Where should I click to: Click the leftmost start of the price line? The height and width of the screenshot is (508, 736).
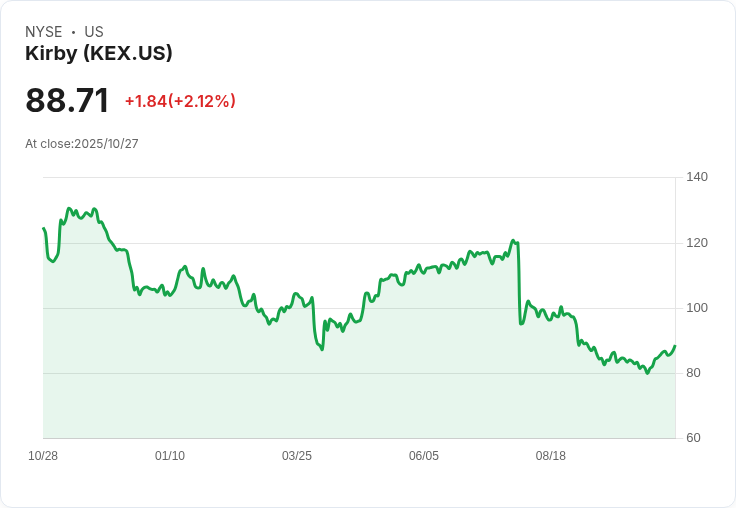click(x=43, y=229)
